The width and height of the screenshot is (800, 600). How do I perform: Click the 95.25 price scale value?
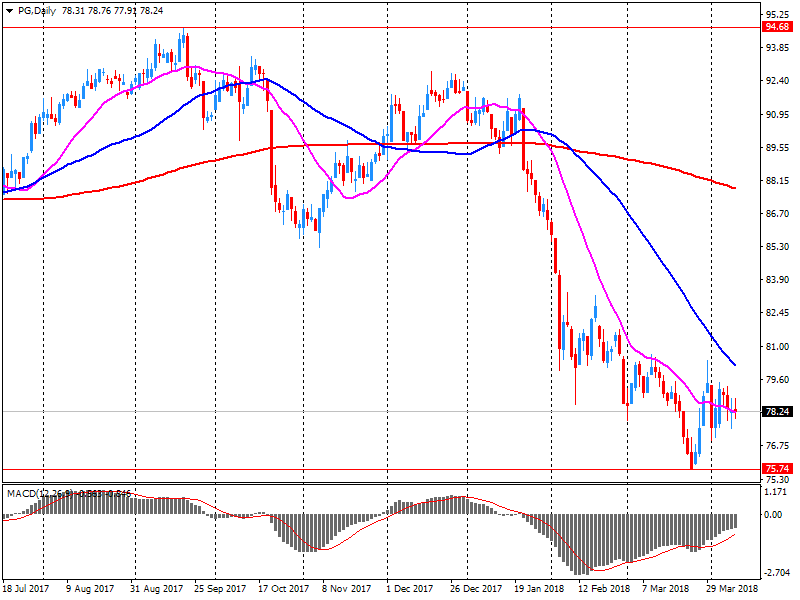[778, 14]
